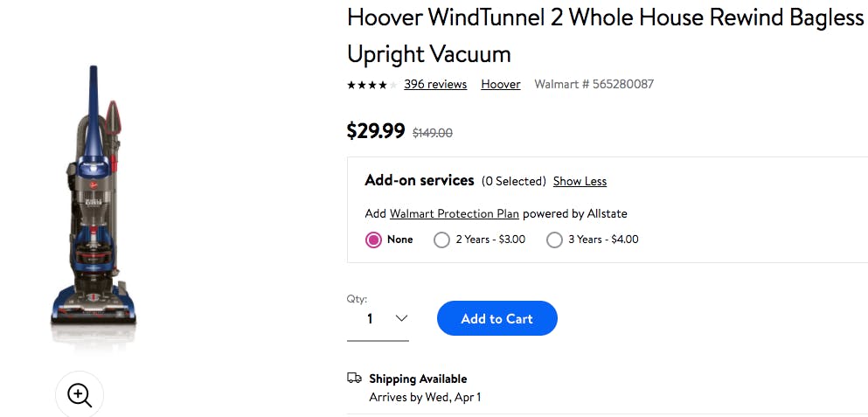Viewport: 868px width, 417px height.
Task: Choose 3 Years - $4.00 protection plan
Action: (554, 240)
